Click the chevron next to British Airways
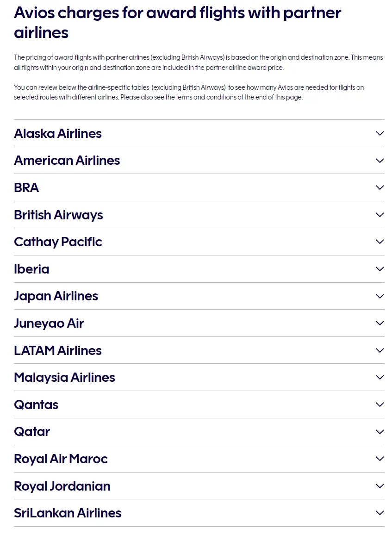 (380, 215)
